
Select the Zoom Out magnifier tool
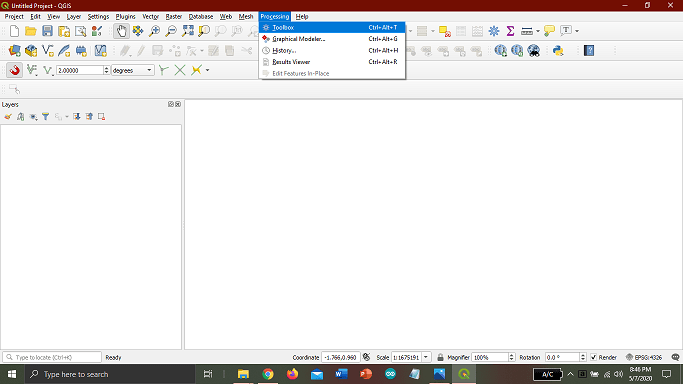[171, 31]
